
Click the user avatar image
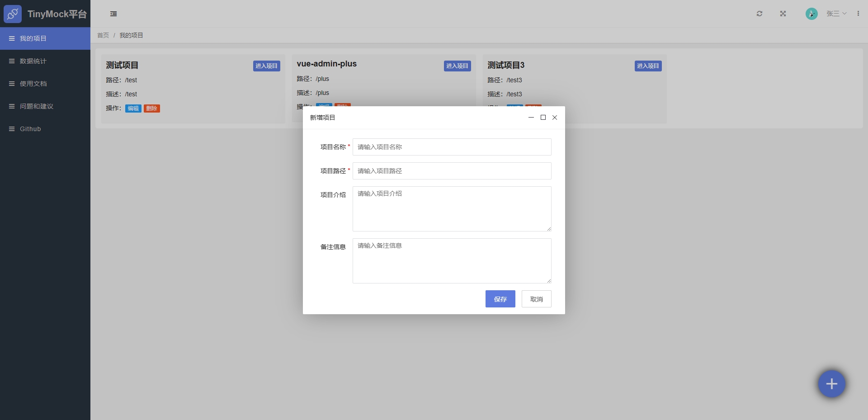[811, 14]
